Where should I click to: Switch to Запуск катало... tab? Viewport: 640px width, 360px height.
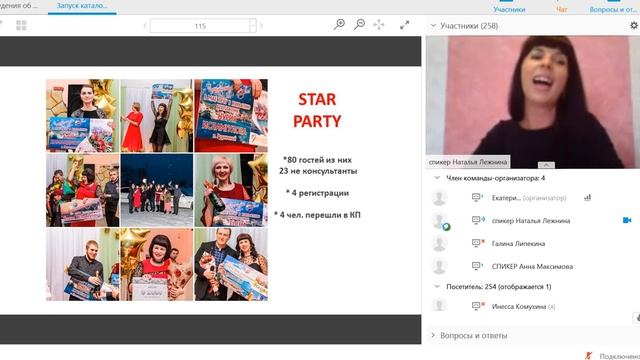click(82, 6)
